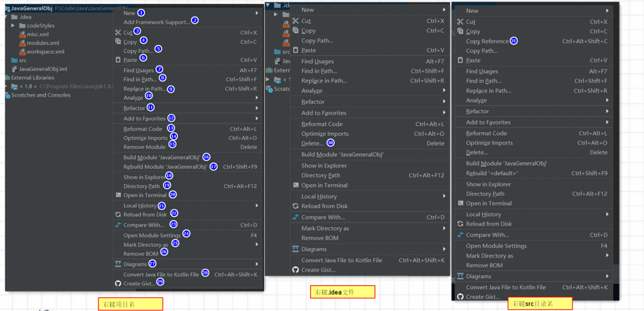The height and width of the screenshot is (311, 644).
Task: Expand the codeStyles folder arrow in project tree
Action: coord(13,26)
